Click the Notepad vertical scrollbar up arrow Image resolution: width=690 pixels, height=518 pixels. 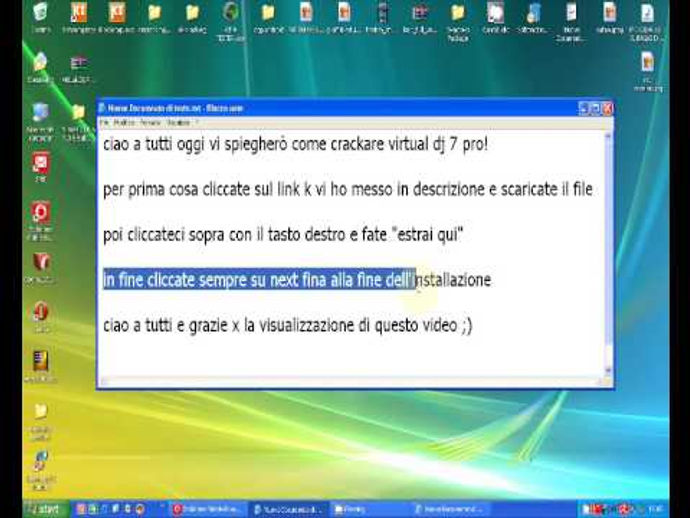click(608, 136)
